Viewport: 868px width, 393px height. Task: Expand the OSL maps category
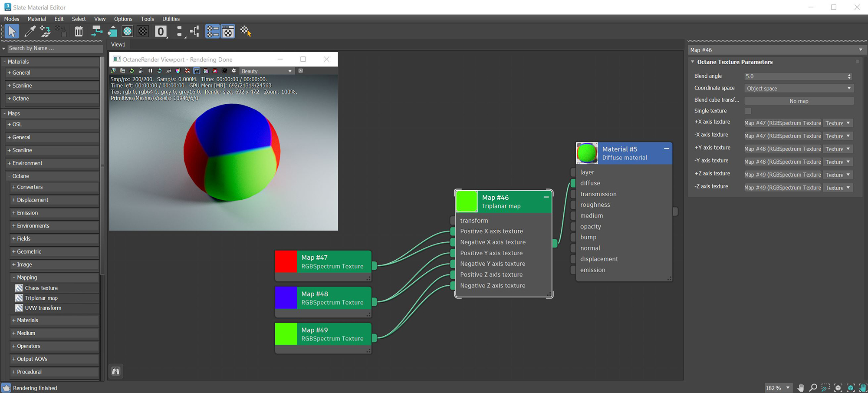coord(53,125)
